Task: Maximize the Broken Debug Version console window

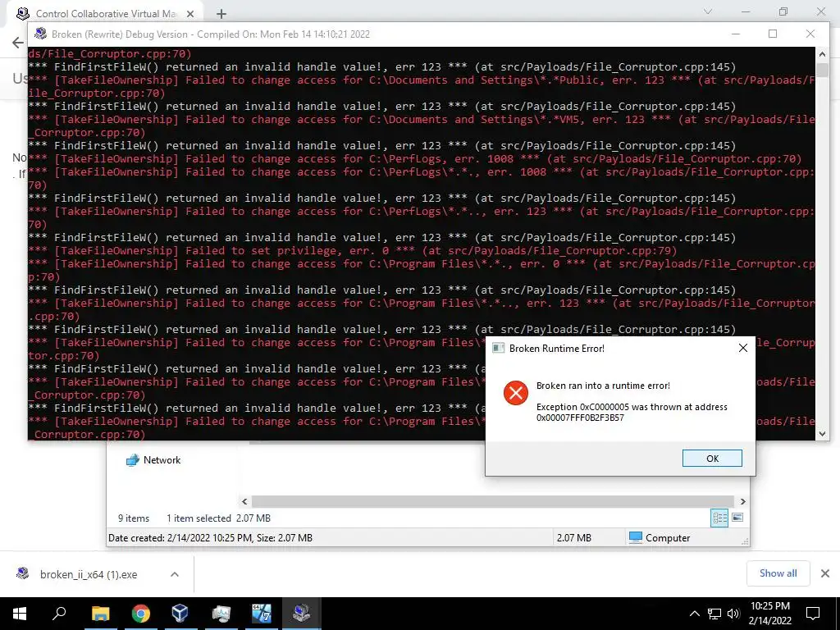Action: click(x=773, y=34)
